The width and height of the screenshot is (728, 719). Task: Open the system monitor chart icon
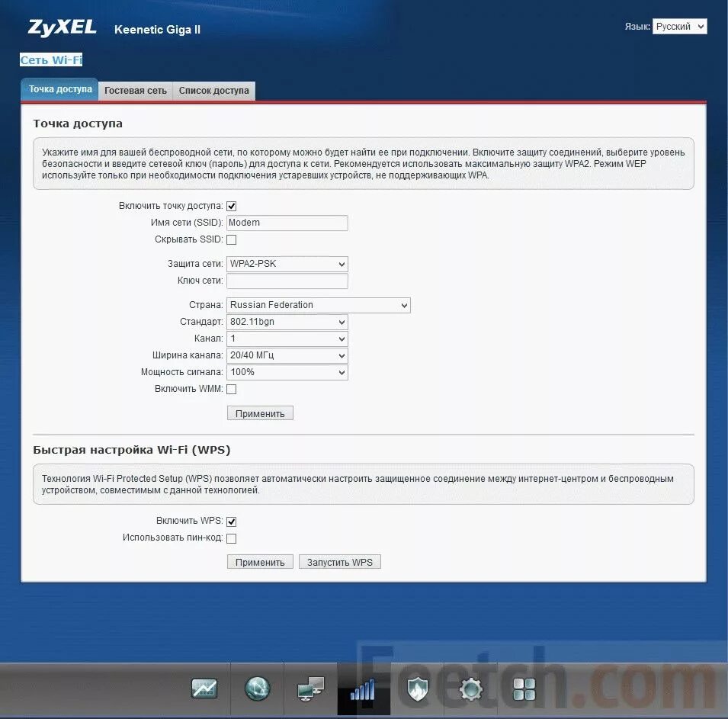tap(204, 689)
